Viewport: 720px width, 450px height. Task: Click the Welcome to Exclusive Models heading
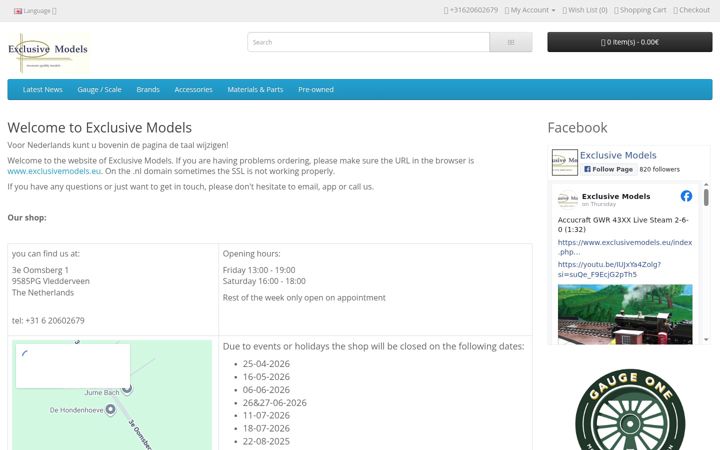[x=100, y=128]
